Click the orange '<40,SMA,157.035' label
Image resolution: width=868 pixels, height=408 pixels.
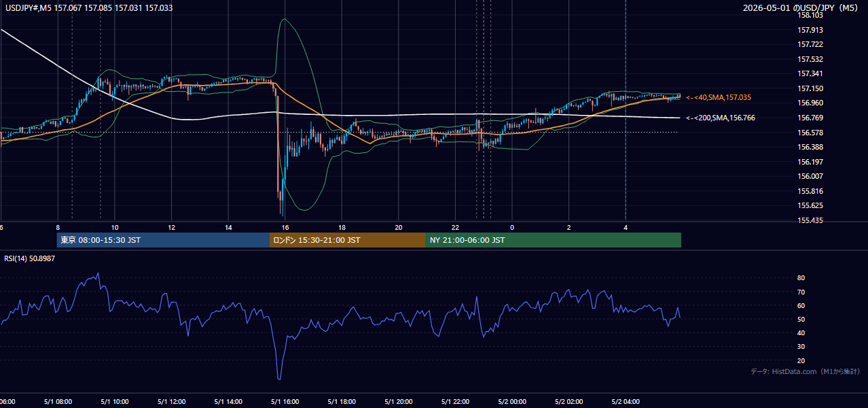tap(719, 98)
